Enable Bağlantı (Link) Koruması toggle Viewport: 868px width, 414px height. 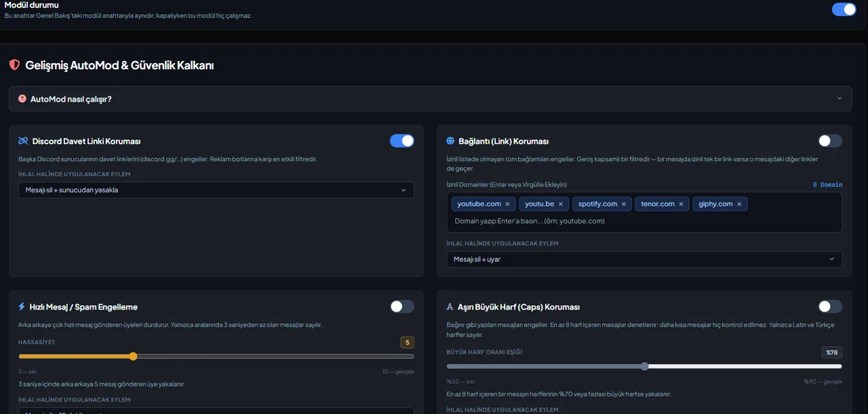pos(830,141)
